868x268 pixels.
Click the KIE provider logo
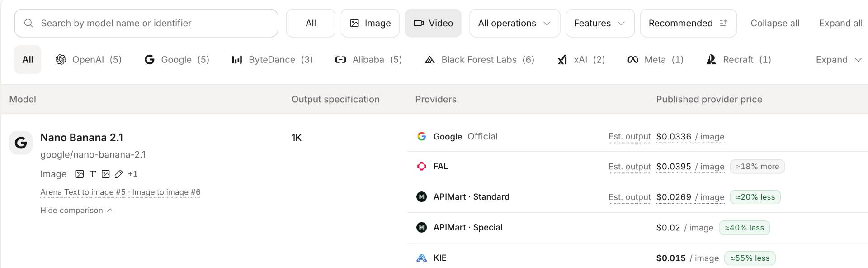(x=421, y=258)
